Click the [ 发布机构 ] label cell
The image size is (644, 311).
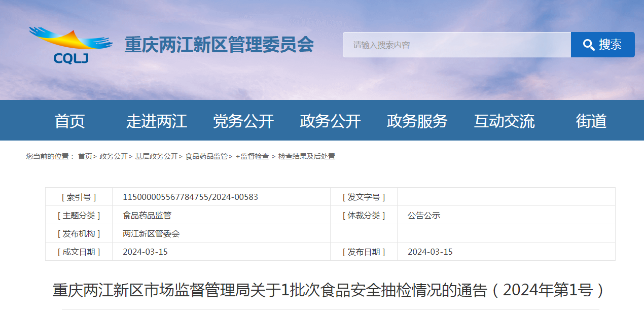pos(79,233)
